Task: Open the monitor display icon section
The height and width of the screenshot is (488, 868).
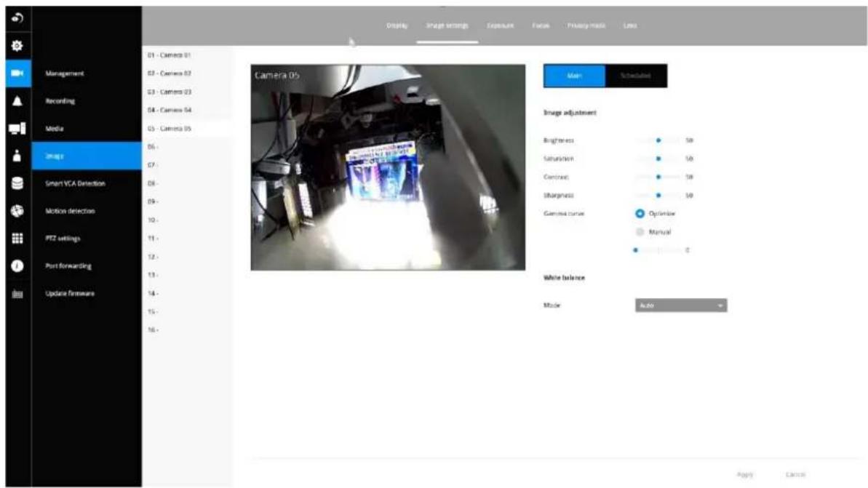Action: pos(17,128)
